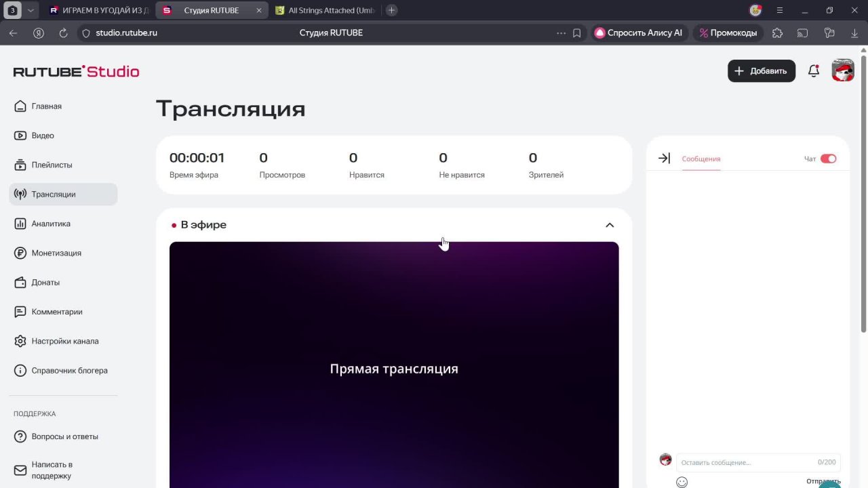
Task: Disable the Чат toggle switch
Action: [828, 159]
